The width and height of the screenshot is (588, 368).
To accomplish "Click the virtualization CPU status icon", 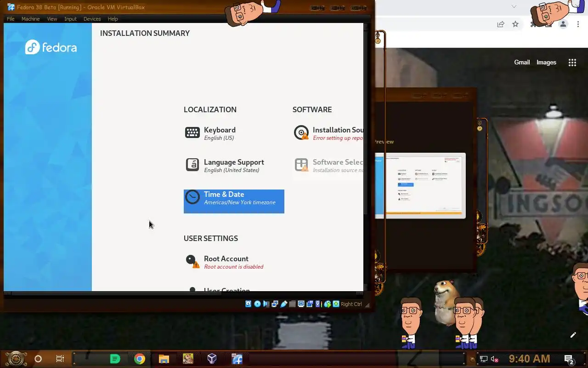I will coord(318,304).
